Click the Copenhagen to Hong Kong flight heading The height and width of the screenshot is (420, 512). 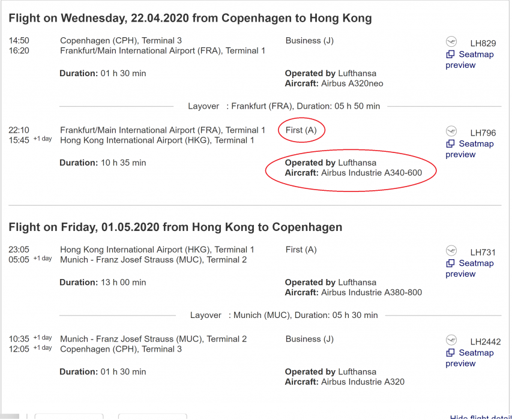click(190, 18)
